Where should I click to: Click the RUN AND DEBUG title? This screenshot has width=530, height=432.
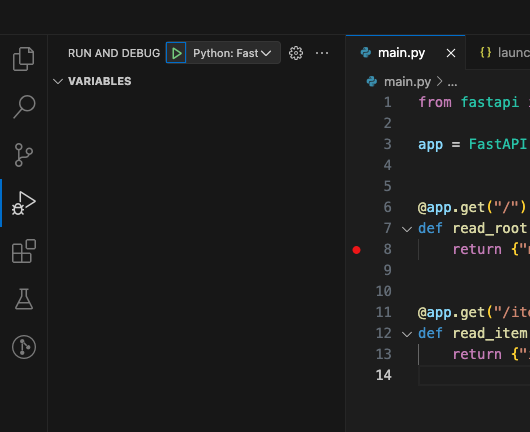[x=114, y=53]
